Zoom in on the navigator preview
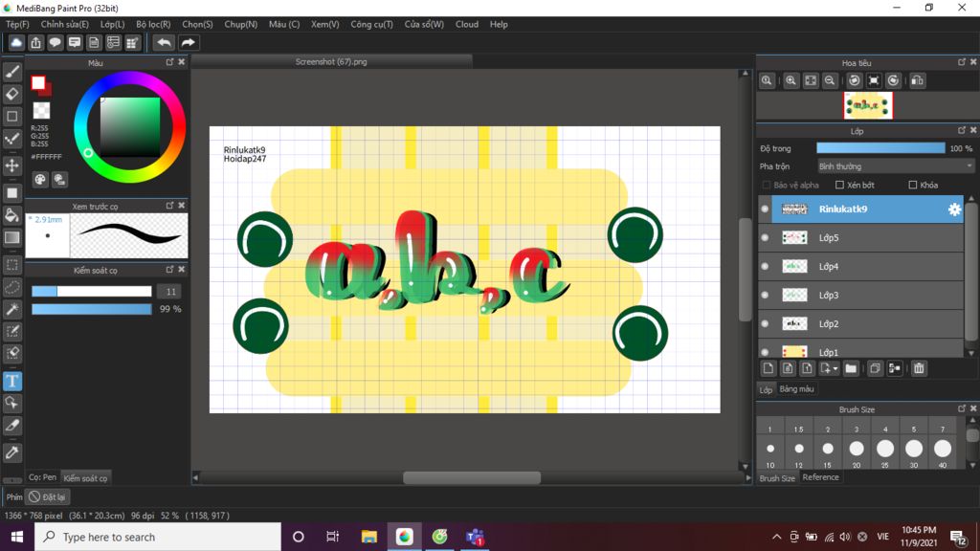 [x=791, y=80]
